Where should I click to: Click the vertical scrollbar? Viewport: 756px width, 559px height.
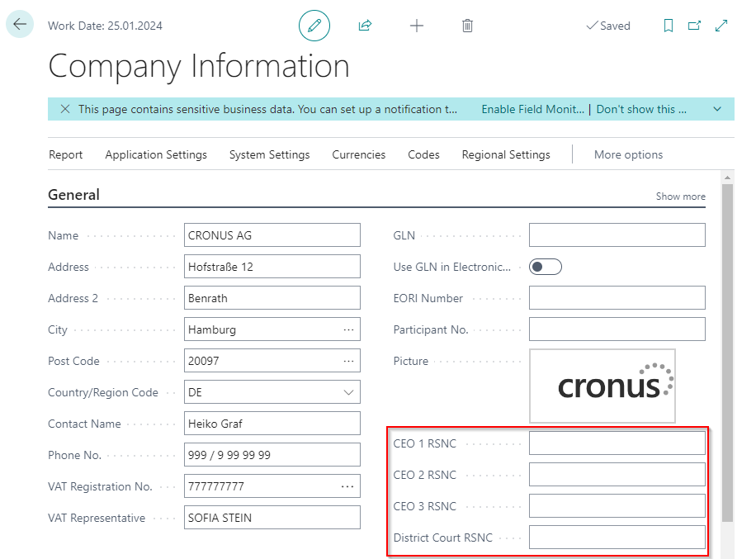727,347
